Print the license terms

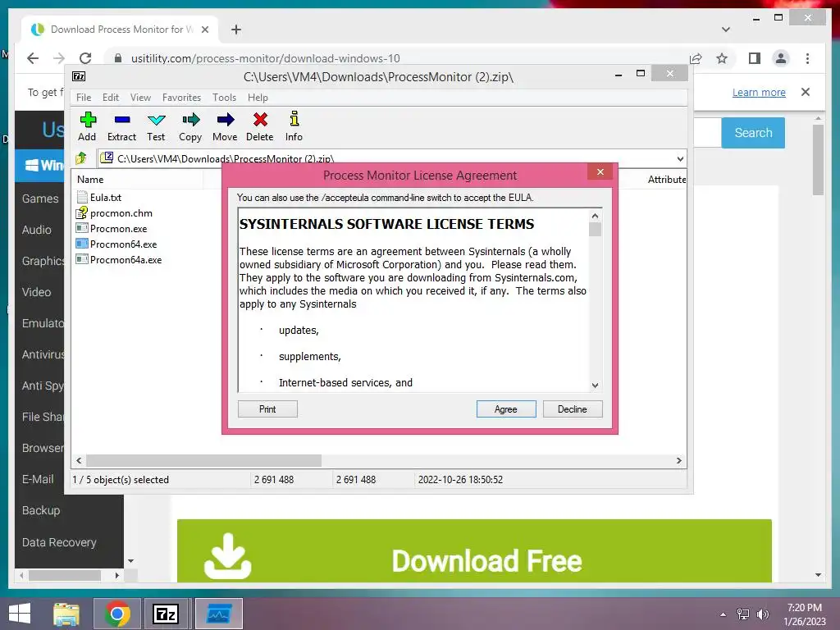pos(267,409)
